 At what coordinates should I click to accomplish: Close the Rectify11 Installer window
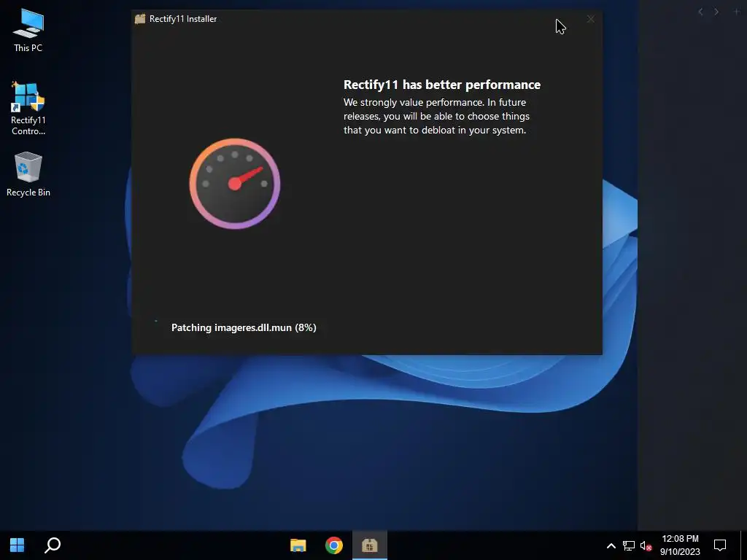[590, 19]
